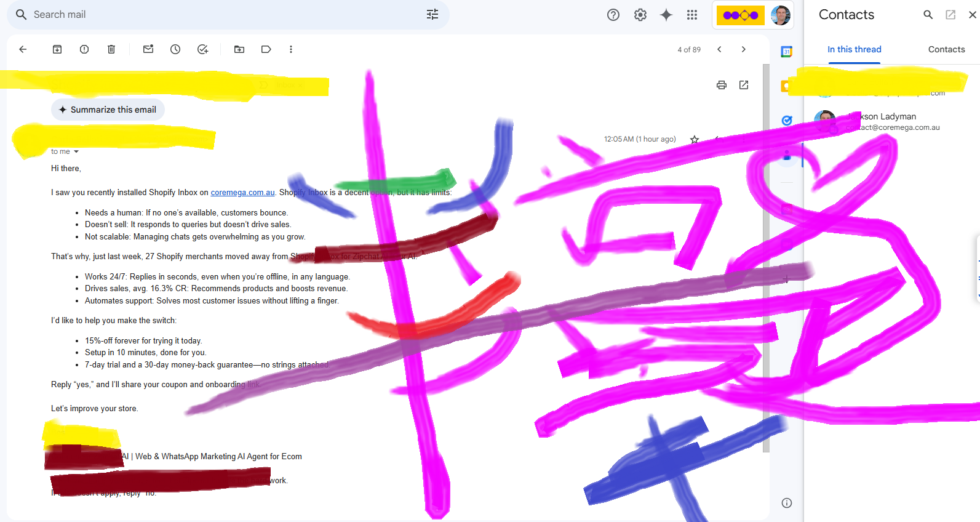Screen dimensions: 980x522
Task: Click the 'Let's improve your store.' line
Action: (95, 409)
